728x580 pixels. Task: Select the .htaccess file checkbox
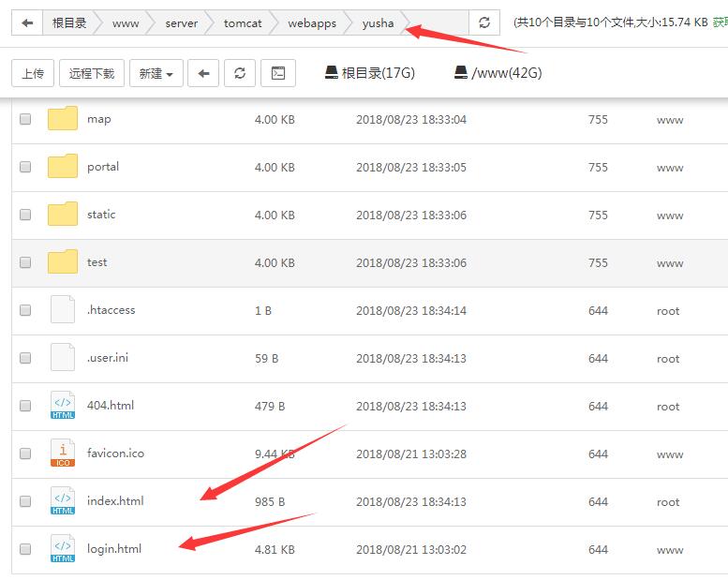click(x=25, y=310)
